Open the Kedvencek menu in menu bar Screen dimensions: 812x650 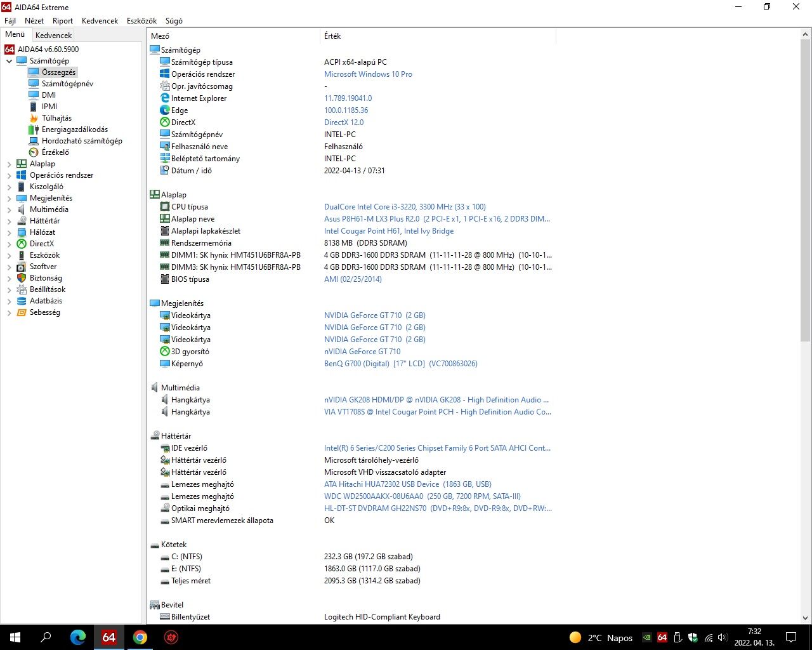click(x=100, y=21)
